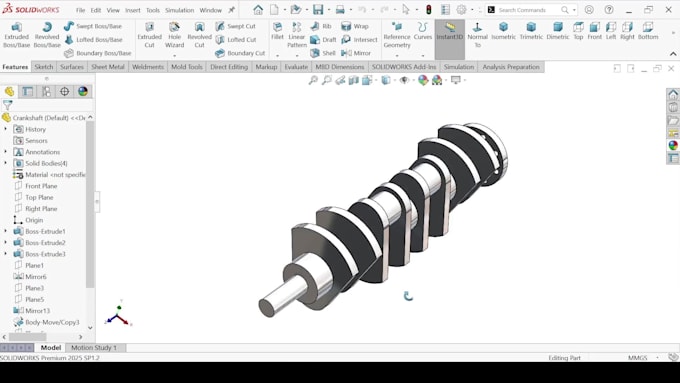Collapse the CommandManager ribbon arrow
Viewport: 680px width, 383px height.
(673, 54)
